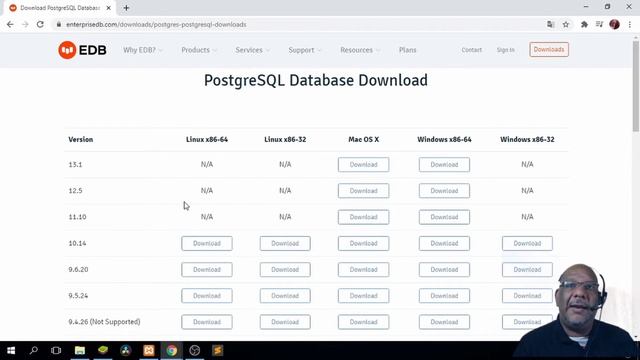The height and width of the screenshot is (360, 640).
Task: Click the padlock site info icon
Action: [x=59, y=24]
